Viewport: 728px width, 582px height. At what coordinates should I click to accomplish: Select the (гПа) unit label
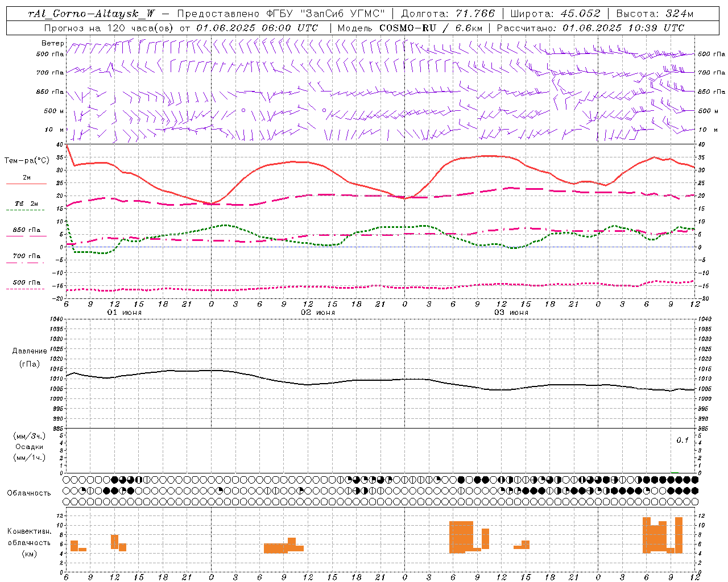30,364
